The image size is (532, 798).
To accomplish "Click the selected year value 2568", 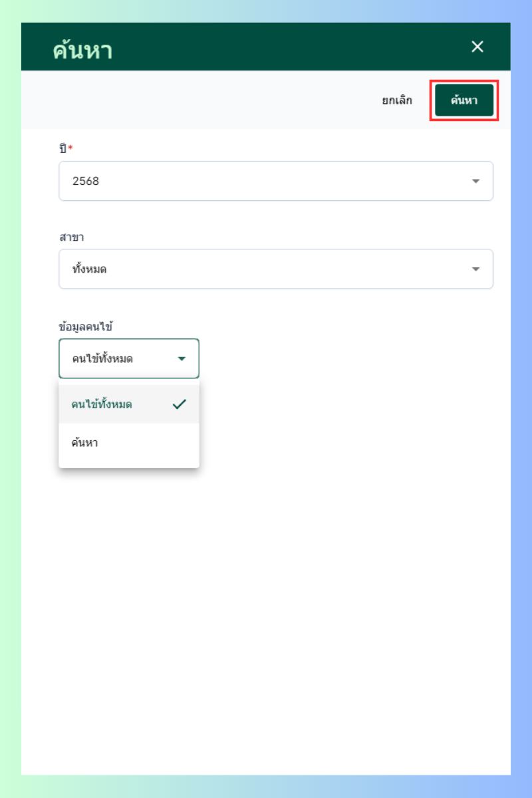I will (x=86, y=181).
